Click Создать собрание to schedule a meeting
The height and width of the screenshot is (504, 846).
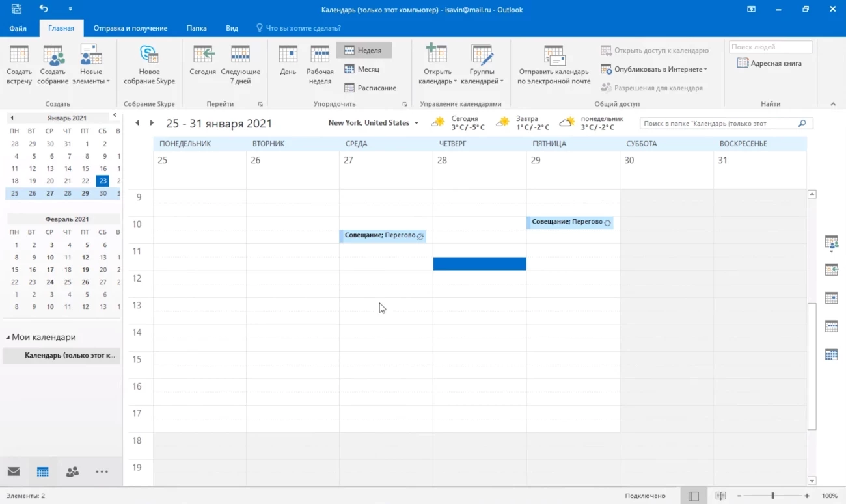tap(53, 64)
